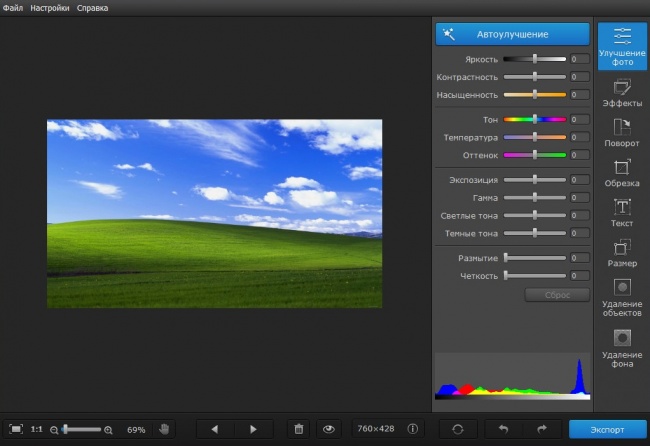650x446 pixels.
Task: Click the Экспозиция slider
Action: (x=535, y=179)
